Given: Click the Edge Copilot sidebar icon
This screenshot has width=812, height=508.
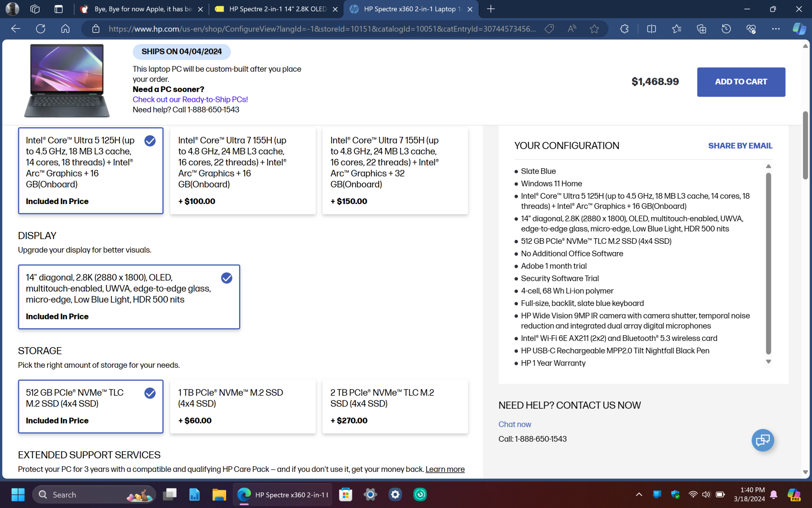Looking at the screenshot, I should [799, 29].
